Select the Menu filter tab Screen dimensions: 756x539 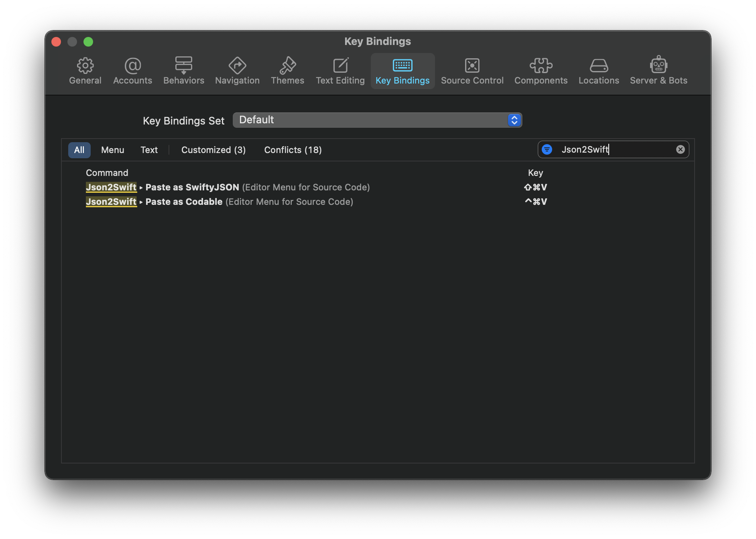point(112,150)
